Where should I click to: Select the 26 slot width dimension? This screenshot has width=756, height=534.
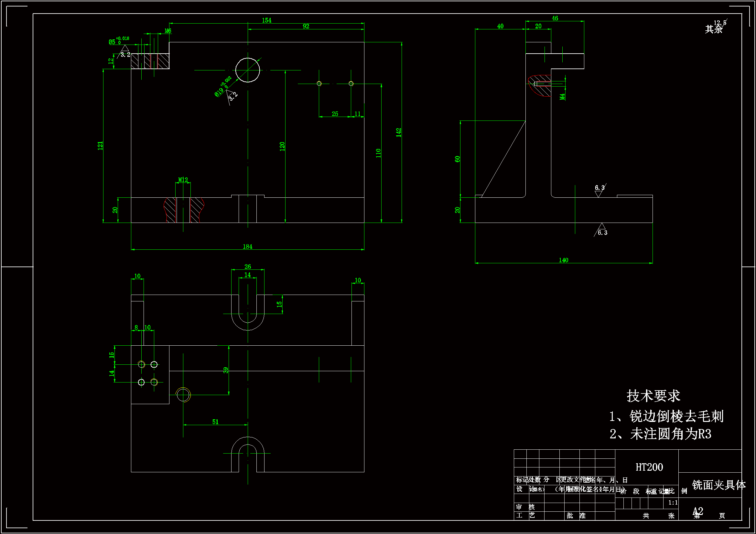point(248,267)
